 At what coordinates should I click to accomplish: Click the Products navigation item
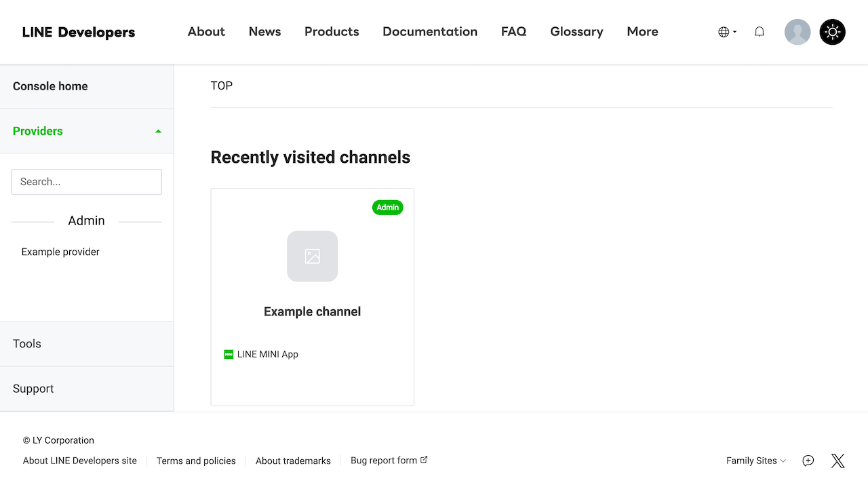[332, 32]
